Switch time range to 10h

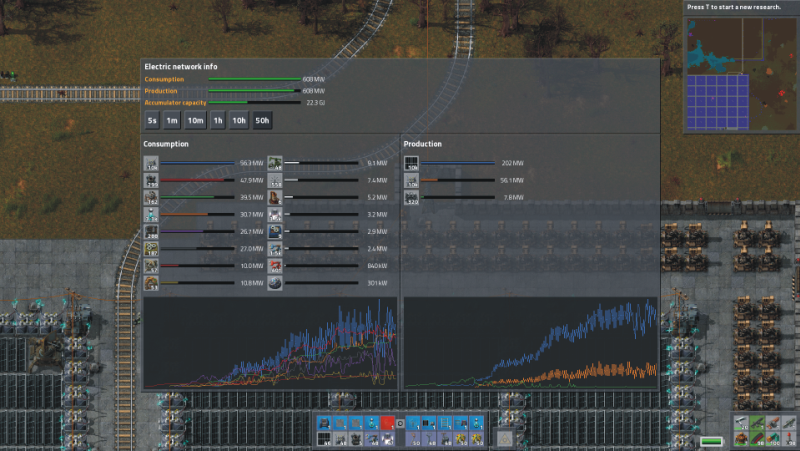pyautogui.click(x=239, y=121)
